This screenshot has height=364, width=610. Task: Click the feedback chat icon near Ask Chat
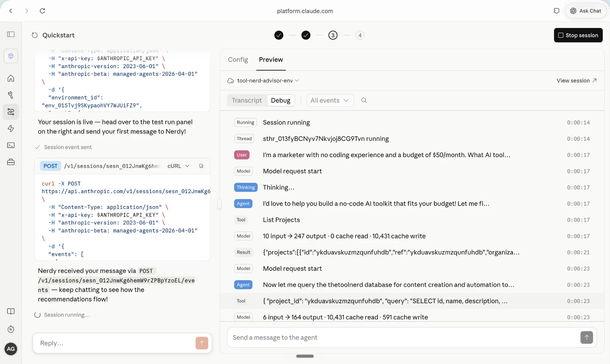click(x=556, y=11)
